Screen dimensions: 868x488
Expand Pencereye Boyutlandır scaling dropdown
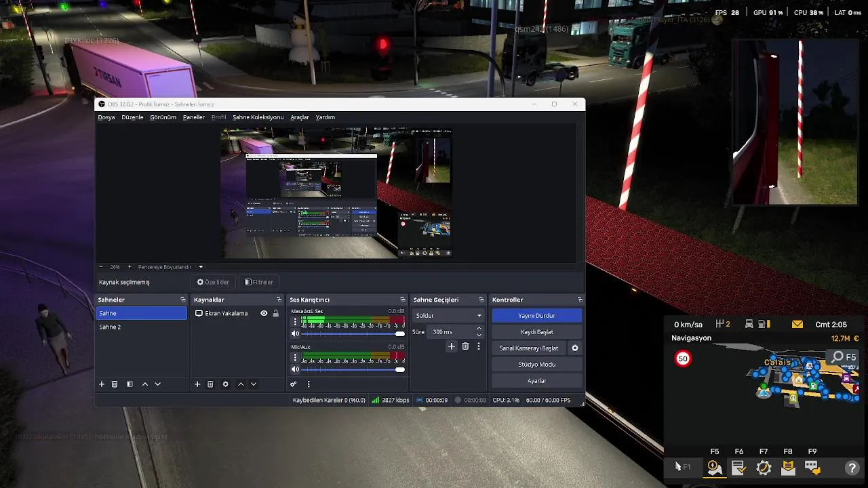(x=201, y=267)
